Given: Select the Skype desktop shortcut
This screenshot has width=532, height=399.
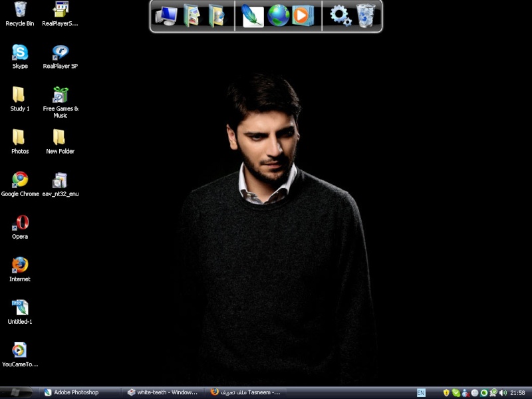Looking at the screenshot, I should [20, 53].
